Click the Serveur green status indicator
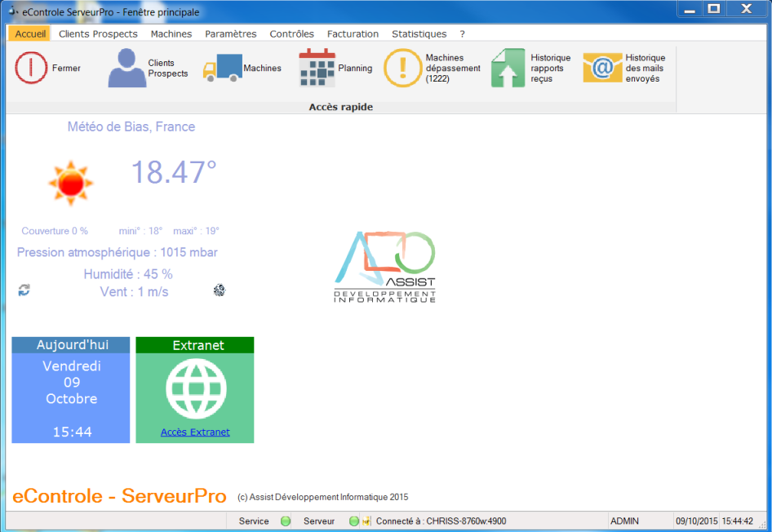 (354, 521)
